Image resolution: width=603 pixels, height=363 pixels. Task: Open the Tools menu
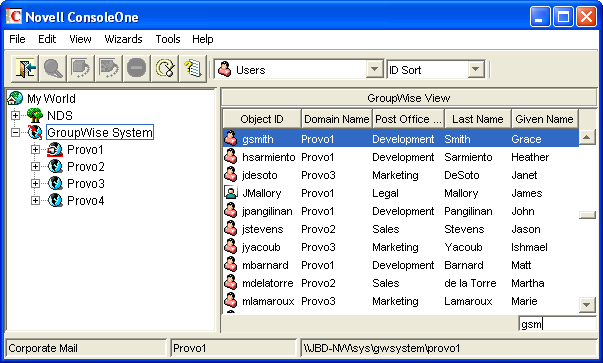(168, 39)
